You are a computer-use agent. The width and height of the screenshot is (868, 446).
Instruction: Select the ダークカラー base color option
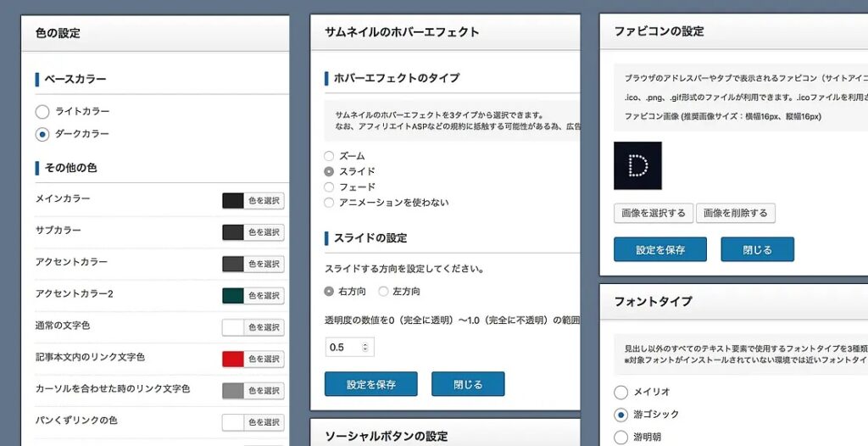pos(42,134)
